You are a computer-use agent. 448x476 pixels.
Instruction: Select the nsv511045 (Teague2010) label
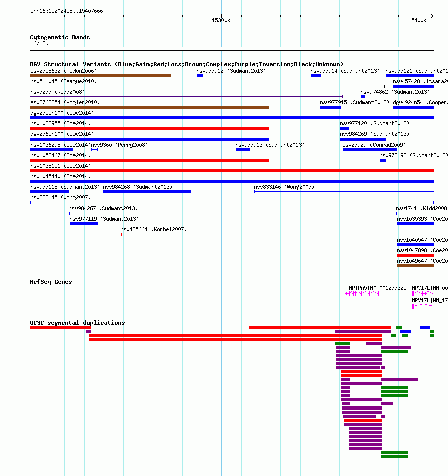(63, 82)
